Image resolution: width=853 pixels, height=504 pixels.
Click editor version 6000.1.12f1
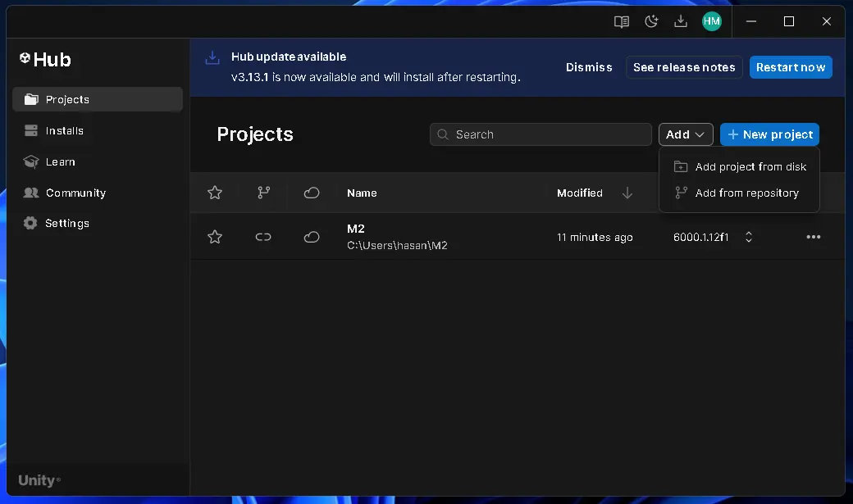click(x=700, y=238)
